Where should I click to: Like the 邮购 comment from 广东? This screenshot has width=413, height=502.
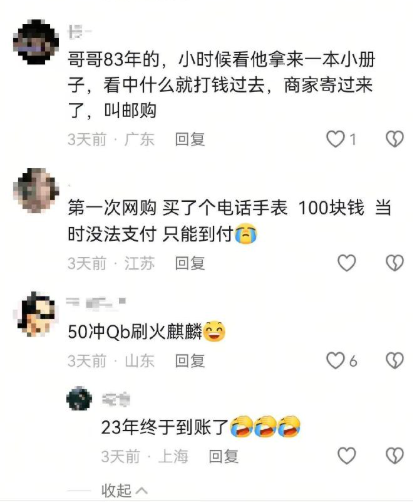[335, 139]
